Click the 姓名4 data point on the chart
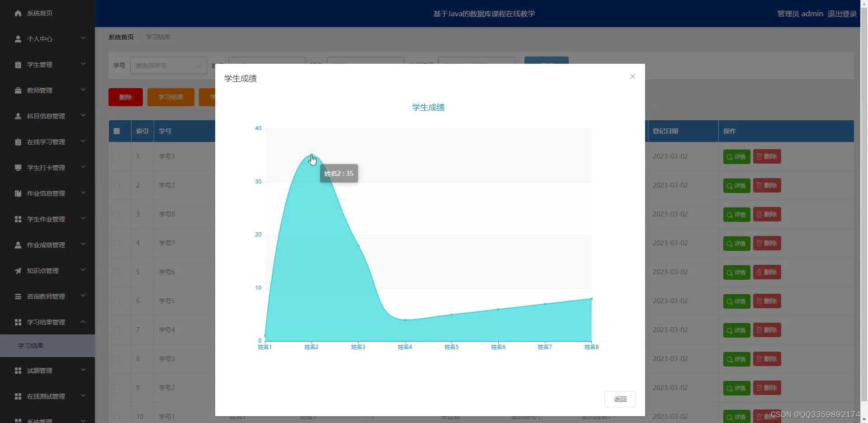 coord(405,320)
